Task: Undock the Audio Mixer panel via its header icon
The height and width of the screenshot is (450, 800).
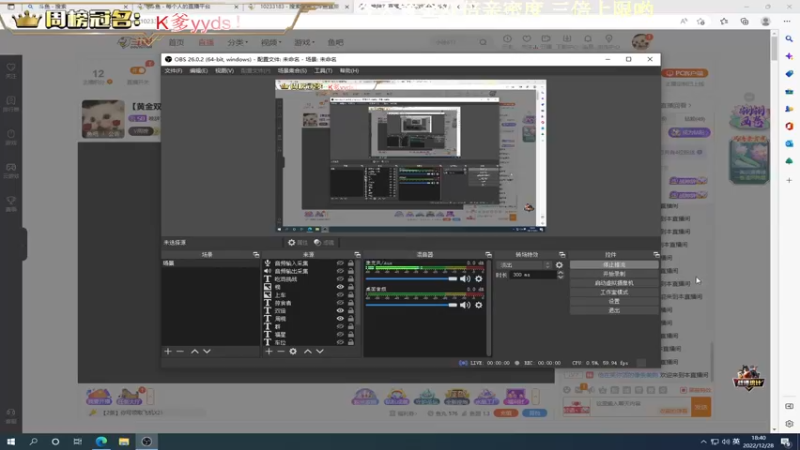Action: 488,255
